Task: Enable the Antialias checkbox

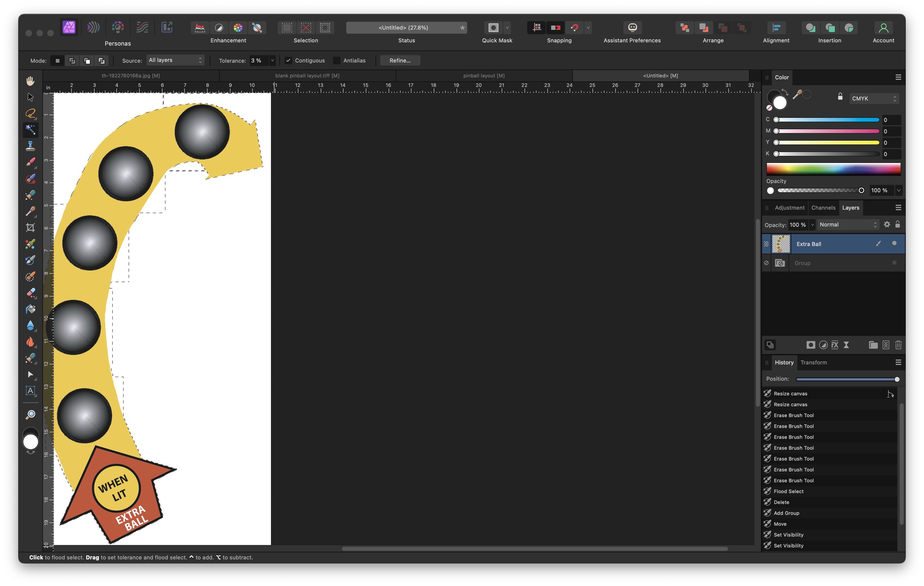Action: (x=337, y=61)
